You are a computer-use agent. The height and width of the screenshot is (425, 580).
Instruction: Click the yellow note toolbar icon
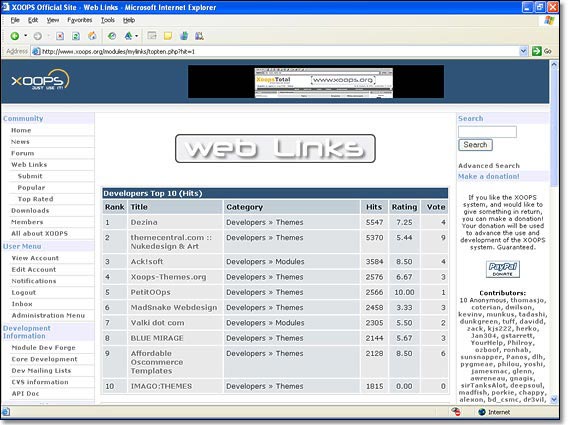click(x=168, y=36)
